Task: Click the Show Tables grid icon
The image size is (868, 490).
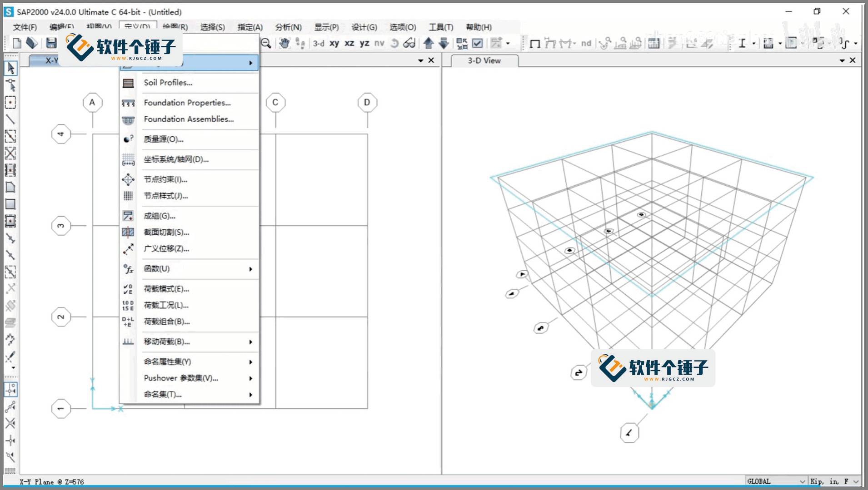Action: tap(654, 43)
